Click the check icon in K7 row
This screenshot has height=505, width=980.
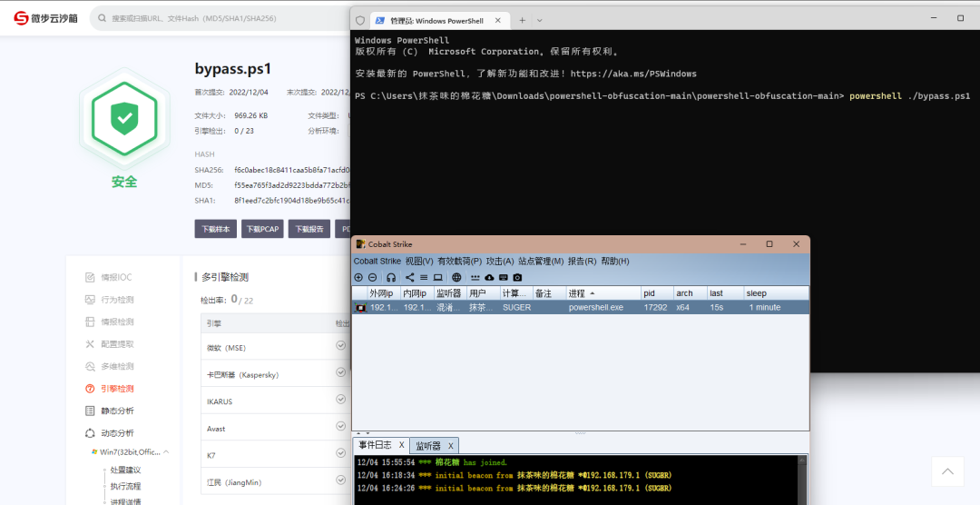(340, 452)
